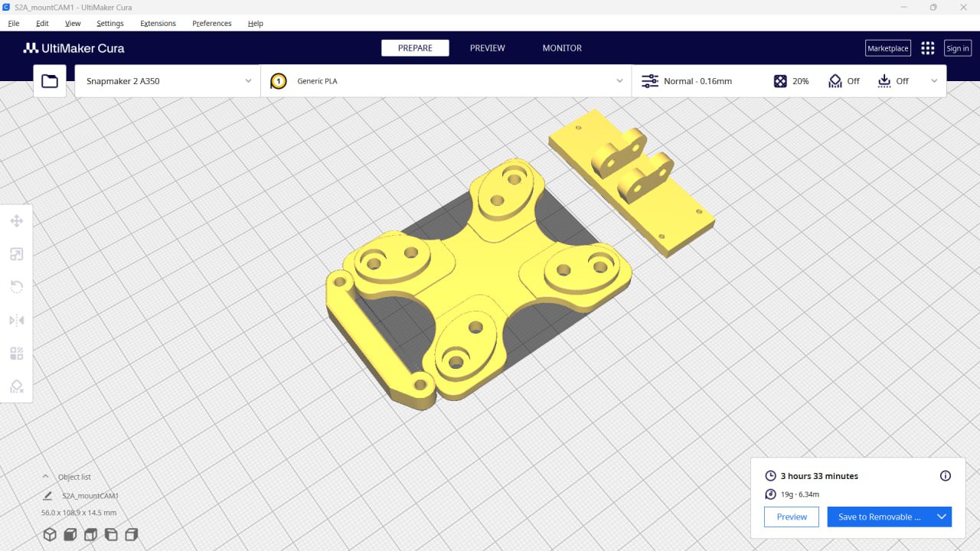The width and height of the screenshot is (980, 551).
Task: Select the Rotate tool
Action: (x=16, y=287)
